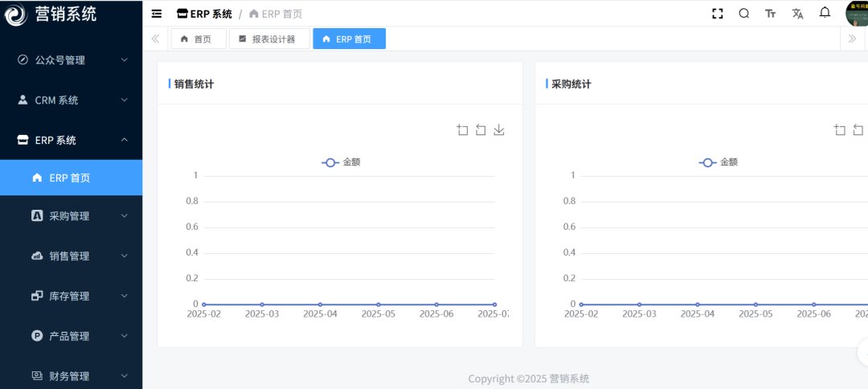This screenshot has width=868, height=389.
Task: Expand the CRM 系统 menu chevron
Action: click(x=125, y=100)
